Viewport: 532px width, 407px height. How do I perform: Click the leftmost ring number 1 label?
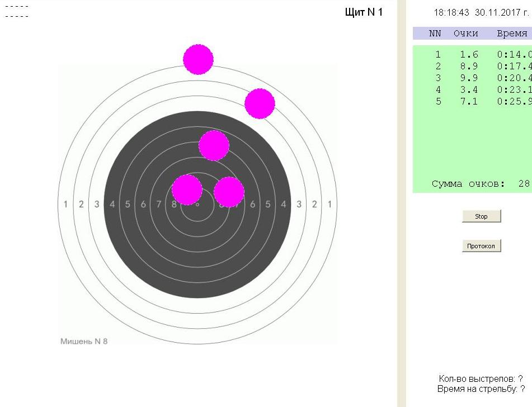coord(65,205)
